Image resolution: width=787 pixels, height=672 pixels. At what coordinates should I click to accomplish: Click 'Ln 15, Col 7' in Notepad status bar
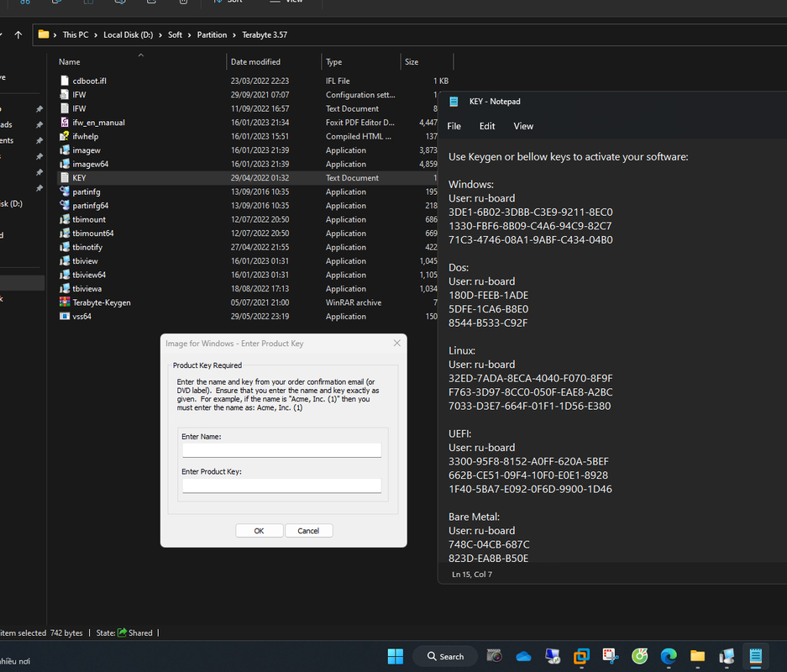coord(472,574)
